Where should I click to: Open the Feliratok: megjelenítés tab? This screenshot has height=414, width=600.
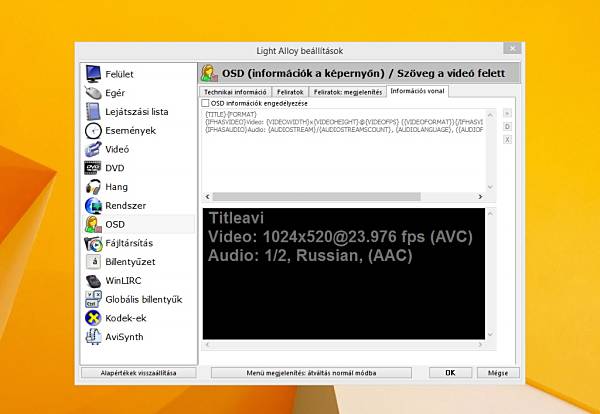pyautogui.click(x=347, y=92)
